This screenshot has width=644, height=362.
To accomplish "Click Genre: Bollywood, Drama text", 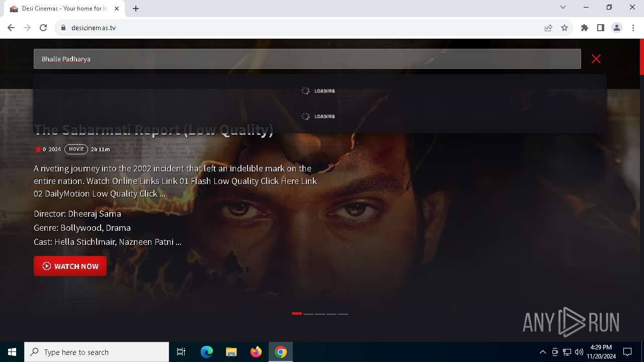I will pos(82,228).
